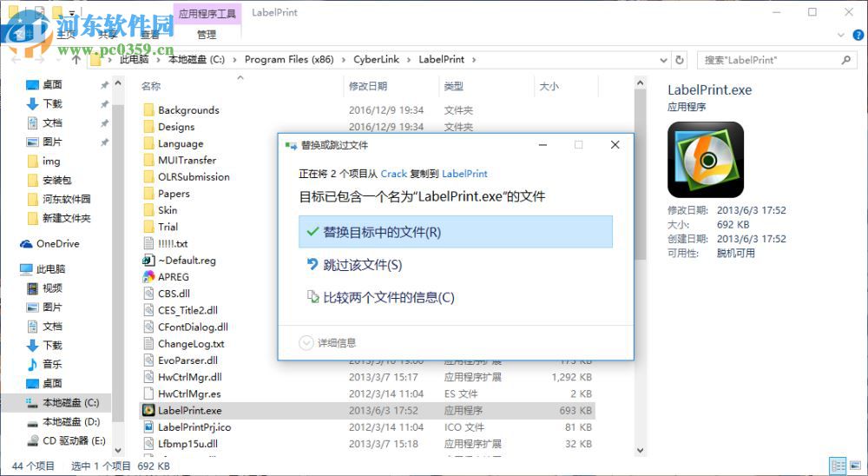Sort by 大小 column header
The height and width of the screenshot is (476, 868).
coord(549,86)
